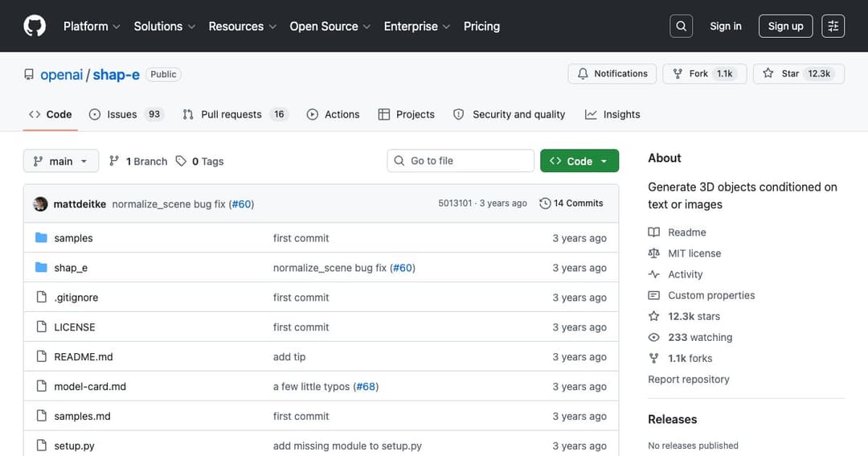The width and height of the screenshot is (868, 456).
Task: Switch to the Pull requests tab
Action: tap(235, 114)
